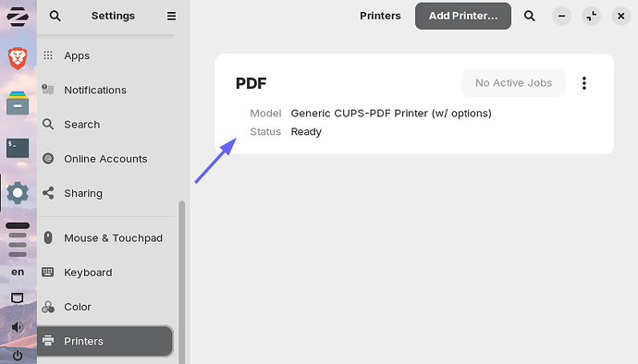Select Apps in the settings sidebar
Viewport: 638px width, 364px height.
(105, 55)
